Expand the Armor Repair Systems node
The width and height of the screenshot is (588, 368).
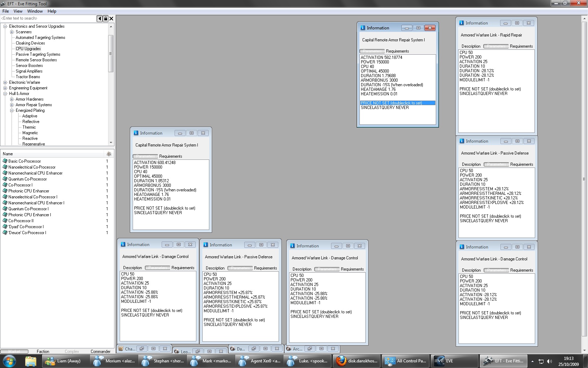pos(12,105)
